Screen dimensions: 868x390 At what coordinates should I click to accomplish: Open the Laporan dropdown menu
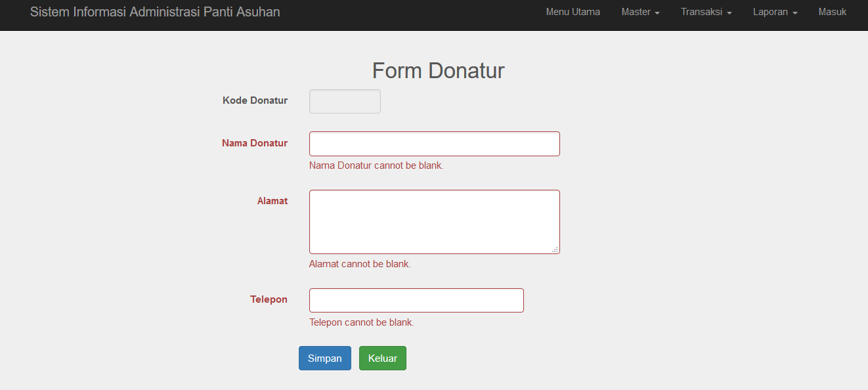[775, 12]
